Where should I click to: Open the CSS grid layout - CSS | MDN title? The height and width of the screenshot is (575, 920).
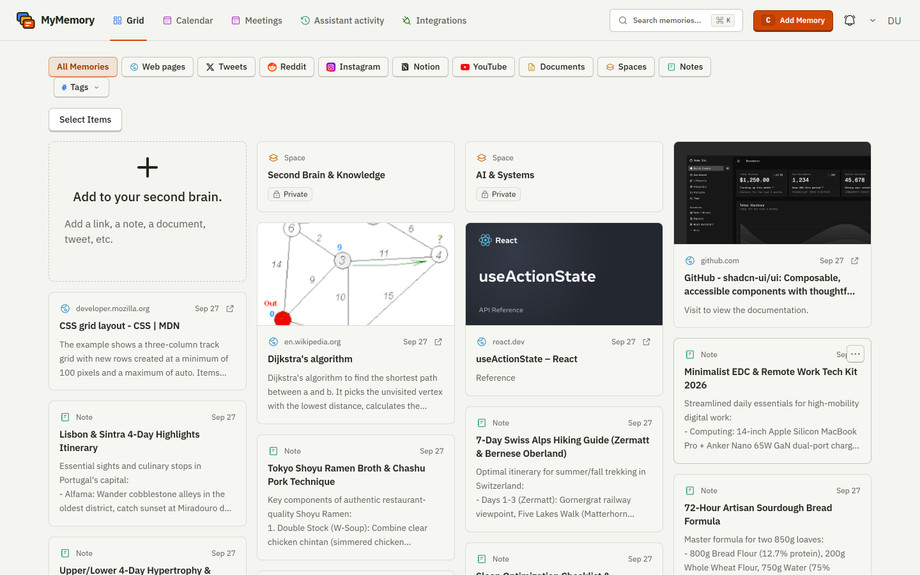point(120,326)
